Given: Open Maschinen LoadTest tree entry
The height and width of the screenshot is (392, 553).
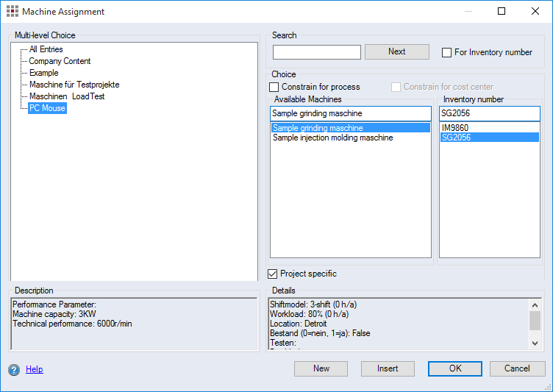Looking at the screenshot, I should (x=66, y=96).
